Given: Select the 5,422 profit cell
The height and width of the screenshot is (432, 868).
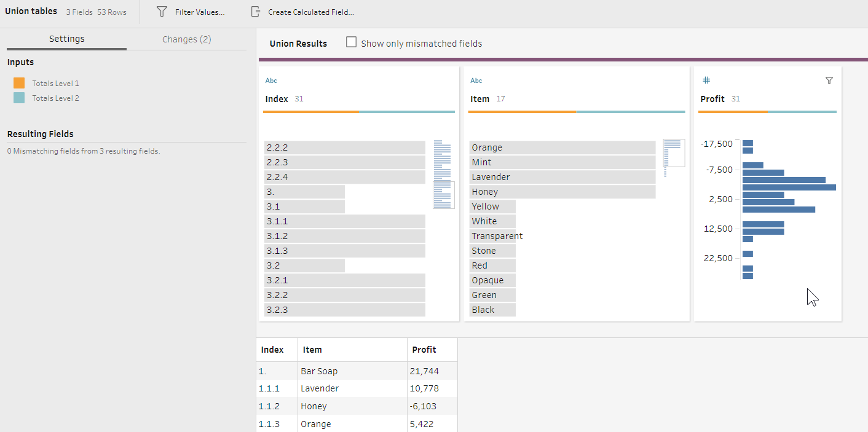Looking at the screenshot, I should point(432,424).
